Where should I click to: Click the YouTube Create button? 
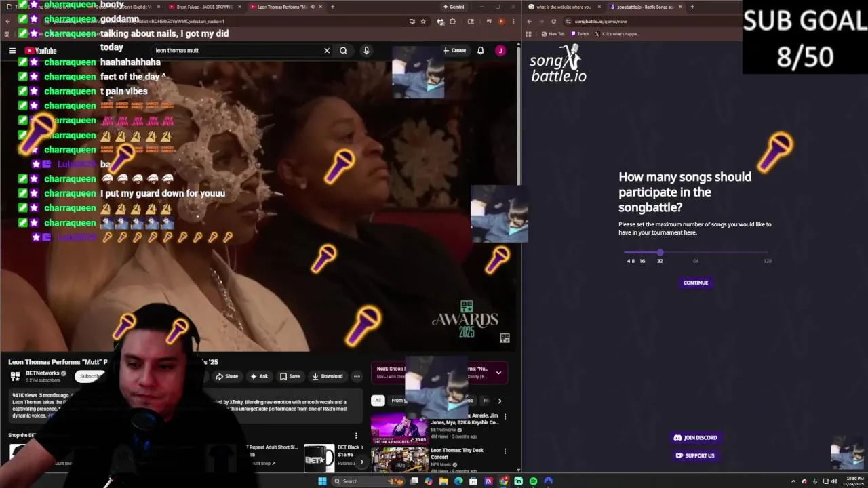(x=455, y=50)
